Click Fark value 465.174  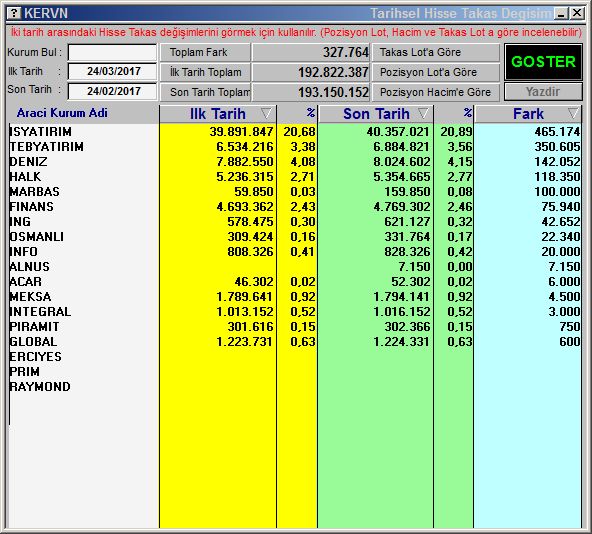click(557, 132)
